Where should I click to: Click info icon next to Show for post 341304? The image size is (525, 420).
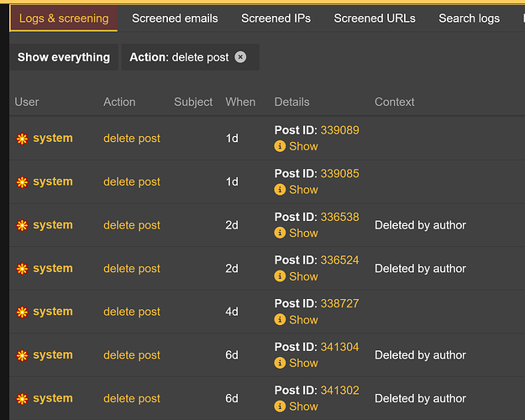coord(280,363)
